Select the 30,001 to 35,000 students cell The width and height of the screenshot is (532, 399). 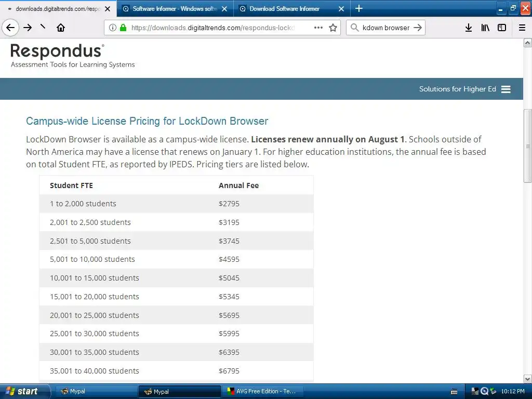[95, 352]
